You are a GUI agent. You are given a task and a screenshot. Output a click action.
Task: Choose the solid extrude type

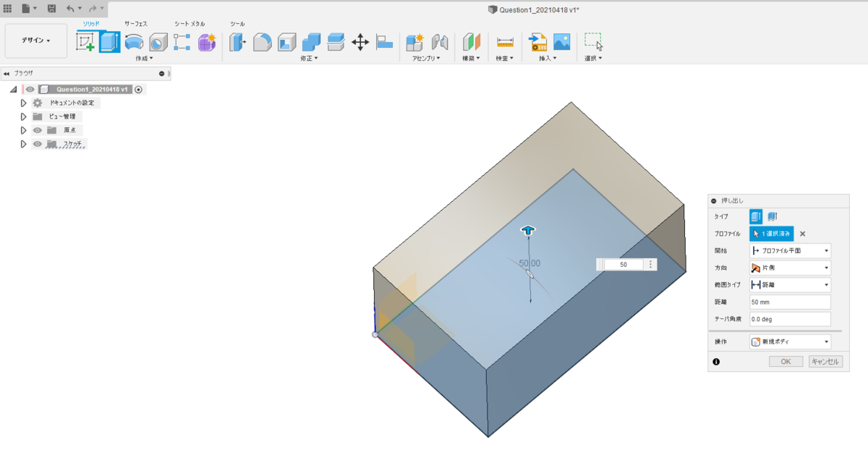coord(756,216)
